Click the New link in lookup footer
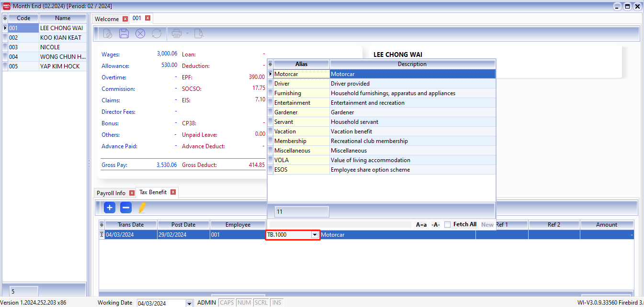The height and width of the screenshot is (307, 644). tap(487, 224)
